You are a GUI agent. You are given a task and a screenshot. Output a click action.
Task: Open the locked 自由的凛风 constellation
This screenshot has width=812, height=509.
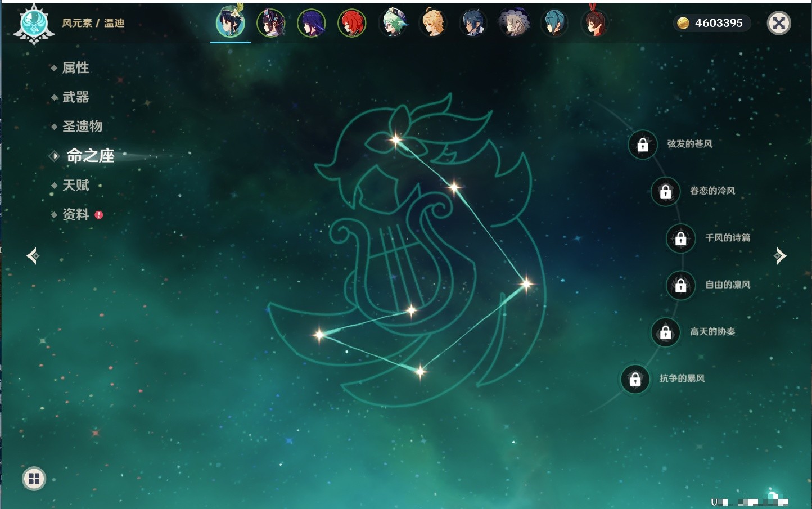coord(681,285)
